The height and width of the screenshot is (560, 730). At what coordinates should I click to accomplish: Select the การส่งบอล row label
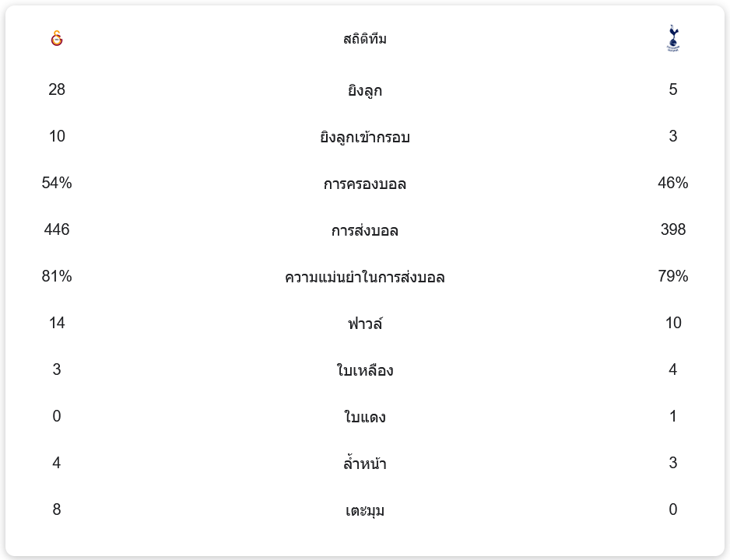coord(365,230)
